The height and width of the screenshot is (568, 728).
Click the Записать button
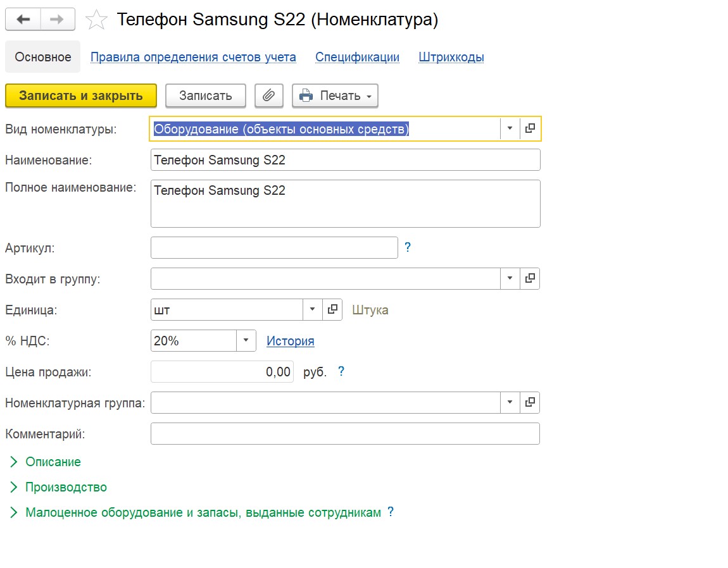pos(206,96)
